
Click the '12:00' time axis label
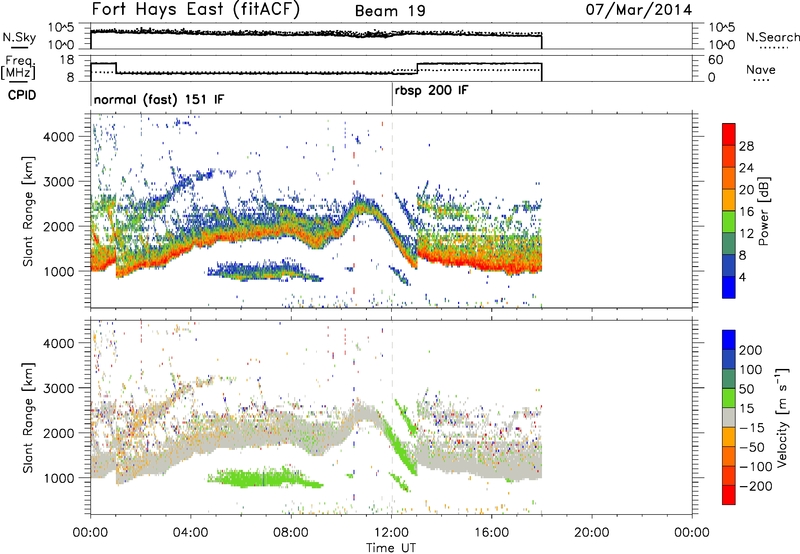click(x=391, y=533)
